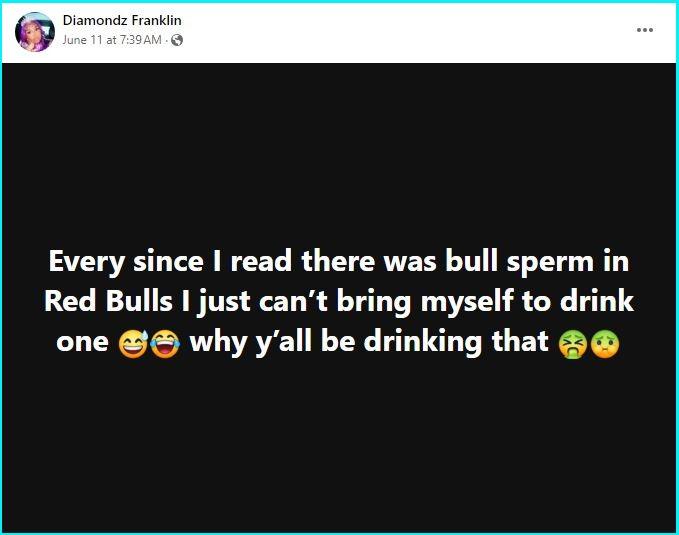Open Diamondz Franklin's profile picture

(x=35, y=32)
